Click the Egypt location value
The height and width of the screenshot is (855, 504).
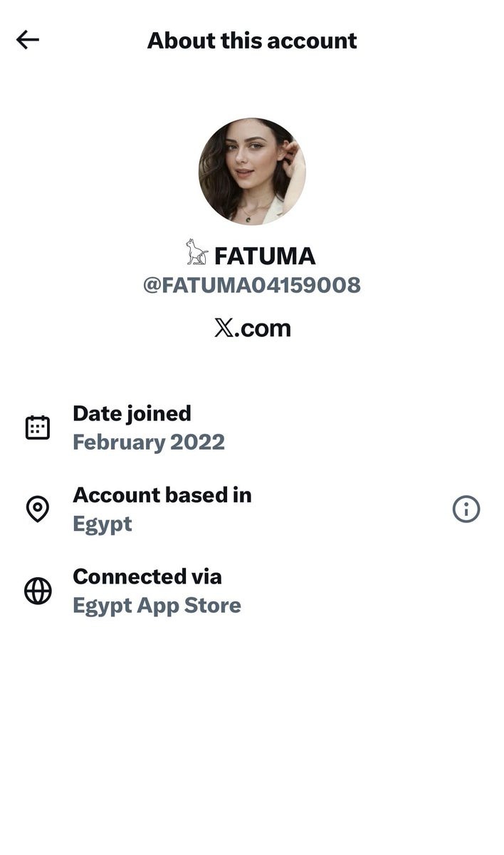tap(103, 524)
